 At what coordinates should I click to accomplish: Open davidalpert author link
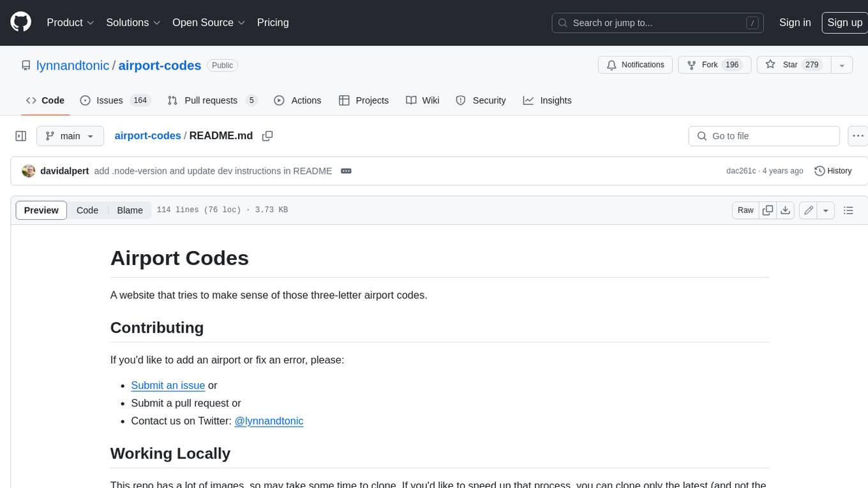point(64,171)
